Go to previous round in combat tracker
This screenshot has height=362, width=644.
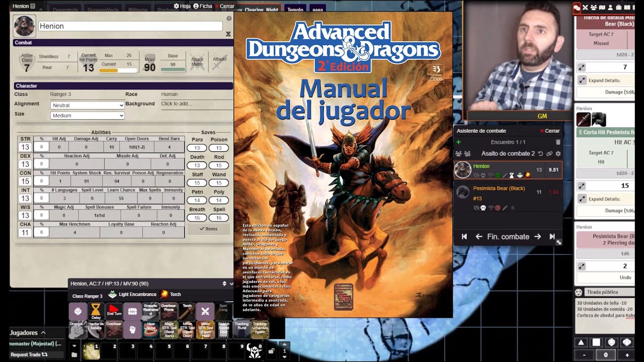click(x=464, y=236)
